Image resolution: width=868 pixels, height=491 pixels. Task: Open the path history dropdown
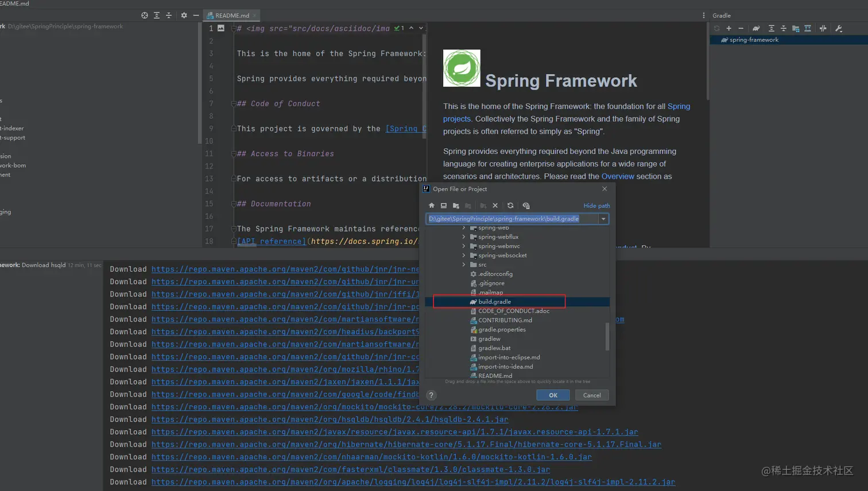[603, 219]
